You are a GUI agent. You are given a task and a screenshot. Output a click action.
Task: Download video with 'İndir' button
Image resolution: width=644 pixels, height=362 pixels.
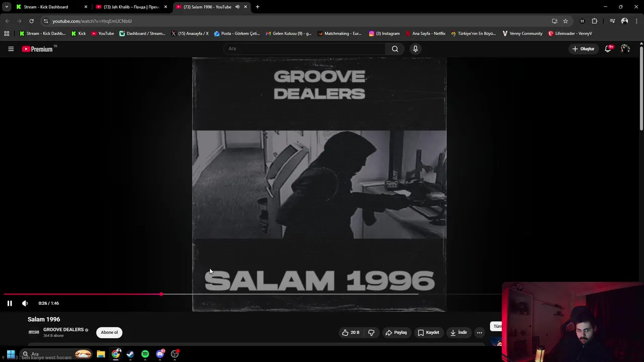(458, 332)
